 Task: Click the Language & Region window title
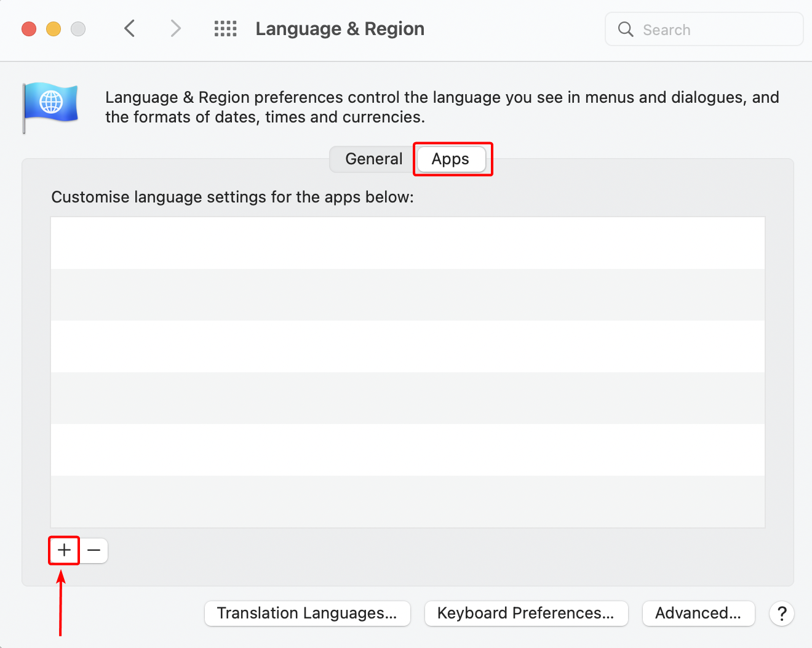click(340, 29)
